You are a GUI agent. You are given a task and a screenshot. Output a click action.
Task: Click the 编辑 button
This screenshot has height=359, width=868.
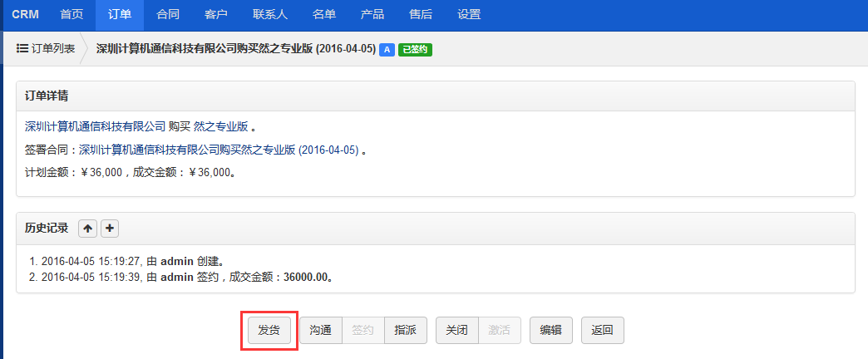pyautogui.click(x=550, y=330)
